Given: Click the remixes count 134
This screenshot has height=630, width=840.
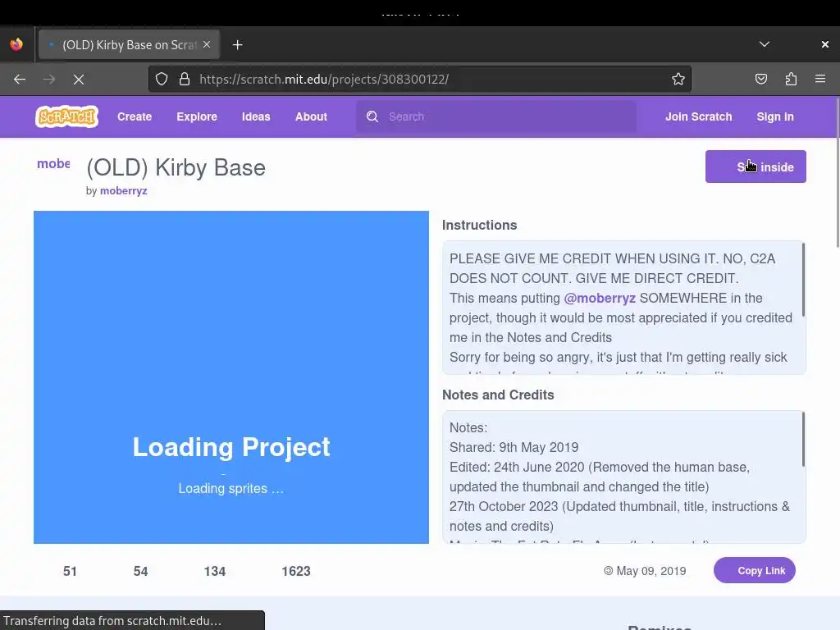Looking at the screenshot, I should pos(215,571).
